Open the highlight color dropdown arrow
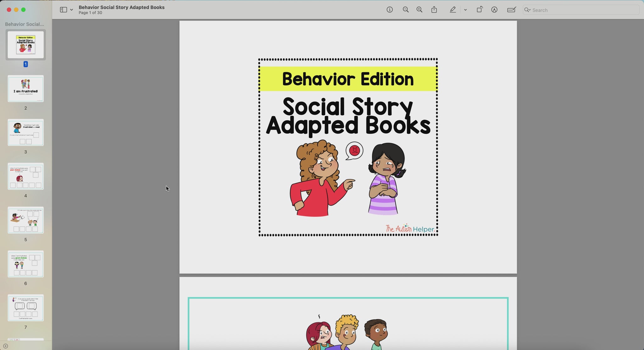The width and height of the screenshot is (644, 350). [465, 10]
